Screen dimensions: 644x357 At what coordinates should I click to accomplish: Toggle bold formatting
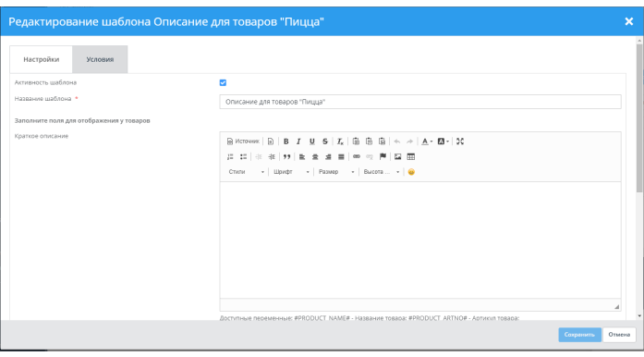(286, 142)
